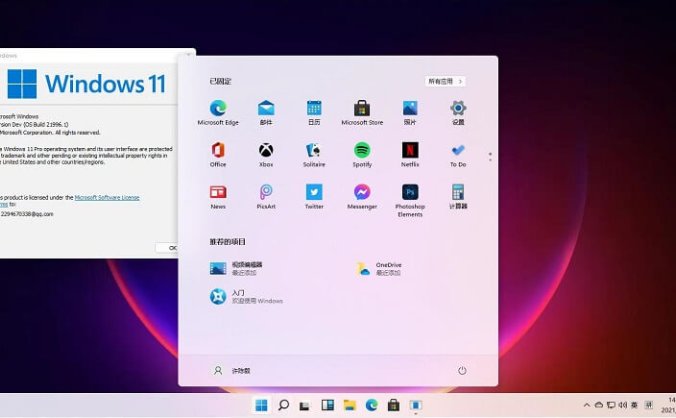The width and height of the screenshot is (676, 418).
Task: Open Microsoft Edge from pinned apps
Action: click(x=218, y=112)
